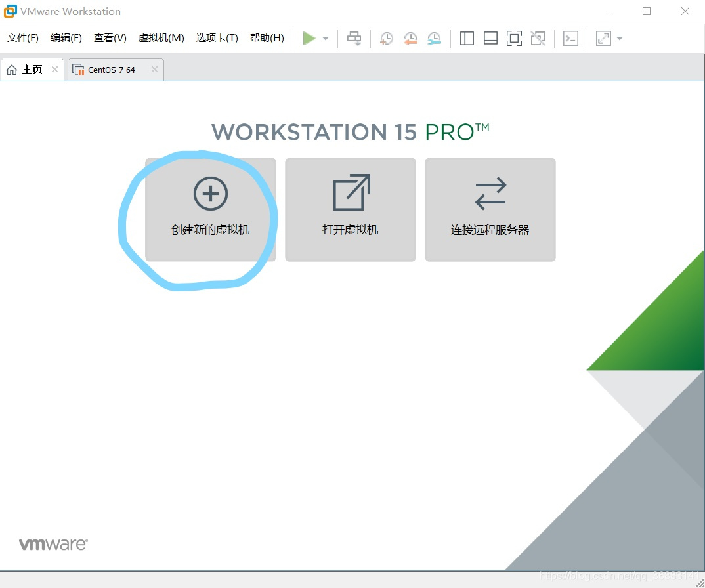The width and height of the screenshot is (705, 588).
Task: Open the 编辑(E) menu
Action: (x=66, y=38)
